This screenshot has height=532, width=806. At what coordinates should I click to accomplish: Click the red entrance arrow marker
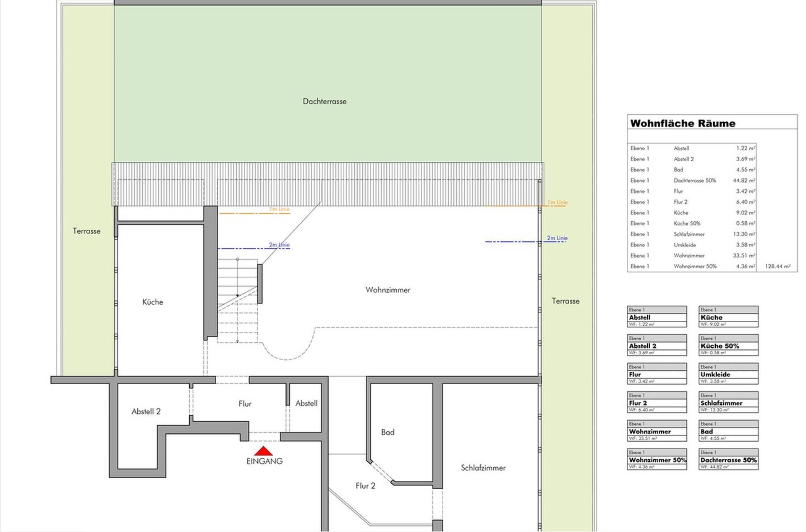tap(263, 451)
